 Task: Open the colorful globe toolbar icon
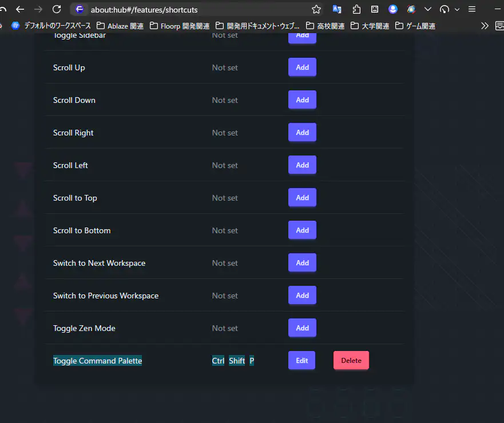coord(411,9)
